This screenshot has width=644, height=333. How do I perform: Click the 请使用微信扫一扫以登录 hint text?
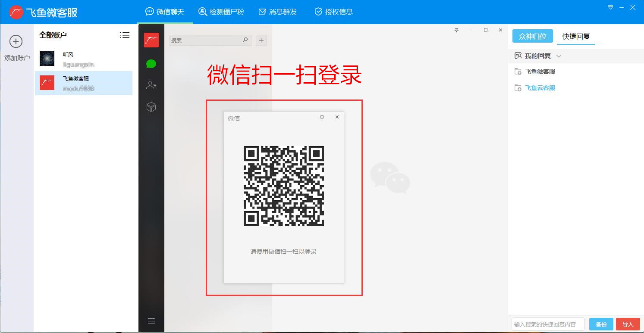point(283,252)
